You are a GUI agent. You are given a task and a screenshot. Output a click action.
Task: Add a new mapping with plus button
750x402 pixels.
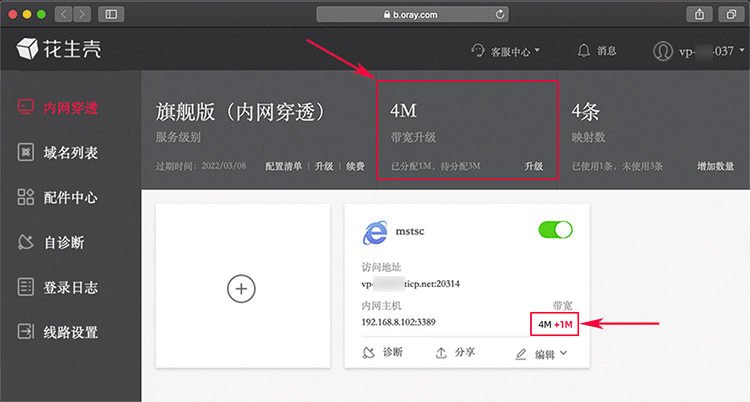point(241,289)
